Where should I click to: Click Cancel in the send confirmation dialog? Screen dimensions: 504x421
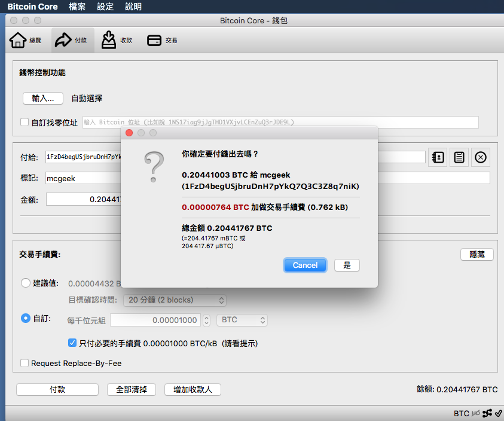point(305,266)
